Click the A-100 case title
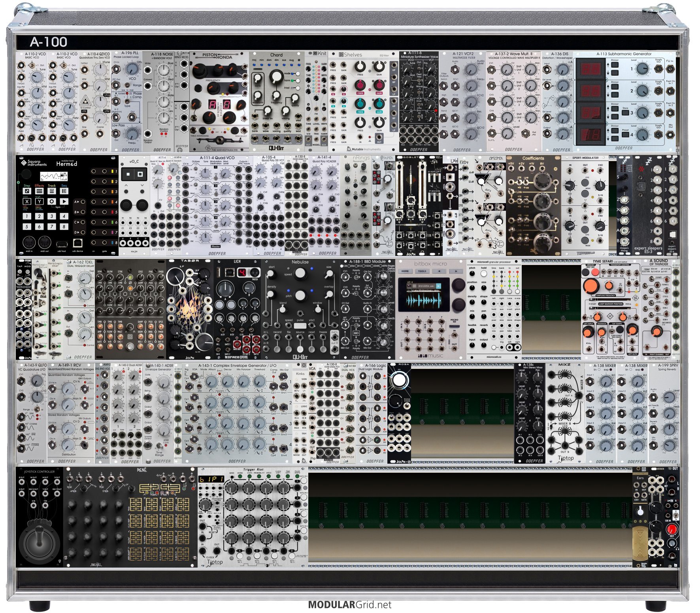 coord(48,42)
